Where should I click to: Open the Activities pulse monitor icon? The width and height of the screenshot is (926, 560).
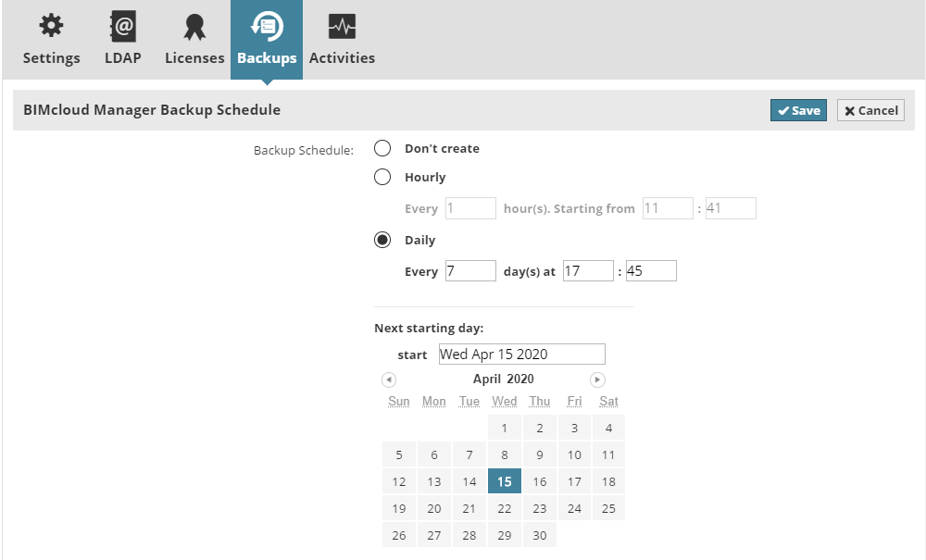click(342, 27)
